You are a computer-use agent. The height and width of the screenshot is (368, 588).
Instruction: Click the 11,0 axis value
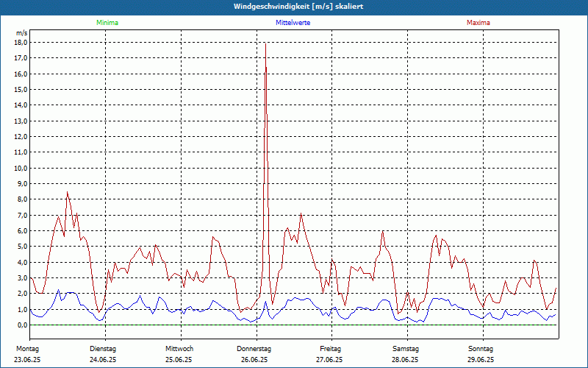click(21, 152)
